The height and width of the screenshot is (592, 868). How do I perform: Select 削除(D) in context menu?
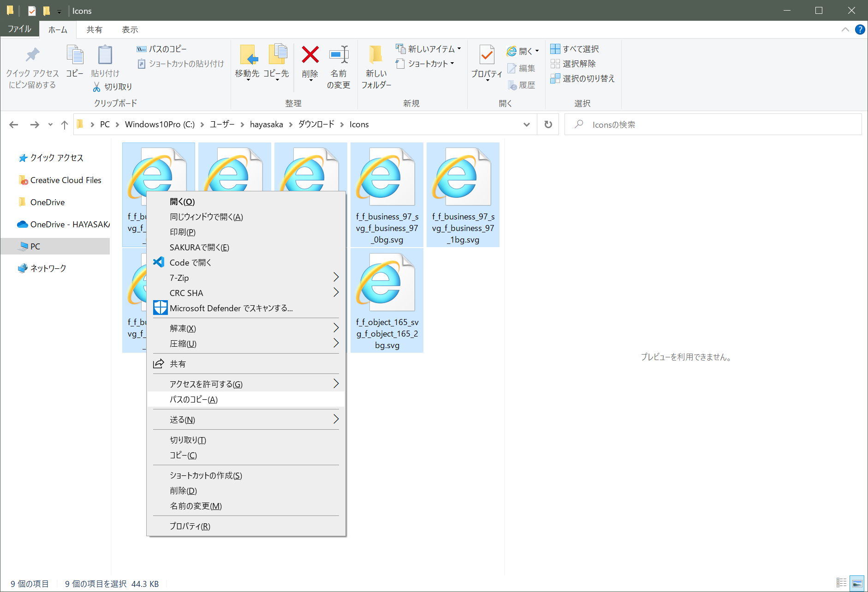pyautogui.click(x=246, y=491)
